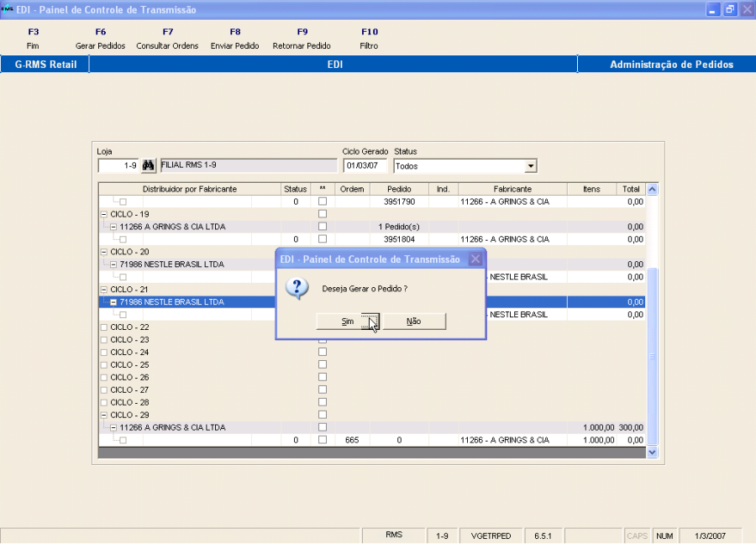Click the binoculars search icon next to Loja
756x544 pixels.
tap(149, 165)
